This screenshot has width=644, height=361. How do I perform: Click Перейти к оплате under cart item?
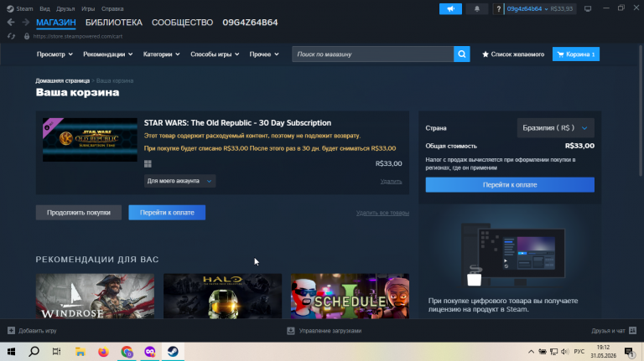pos(167,213)
